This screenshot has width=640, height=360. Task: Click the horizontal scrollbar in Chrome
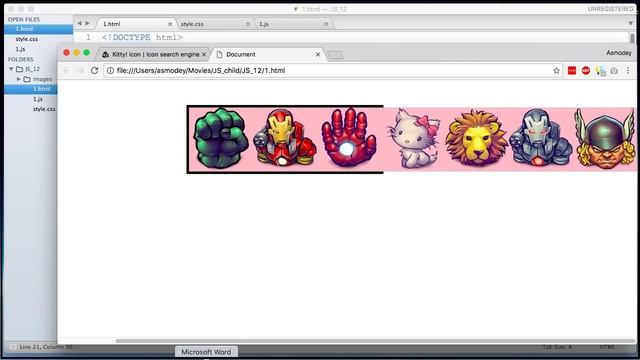[x=375, y=341]
